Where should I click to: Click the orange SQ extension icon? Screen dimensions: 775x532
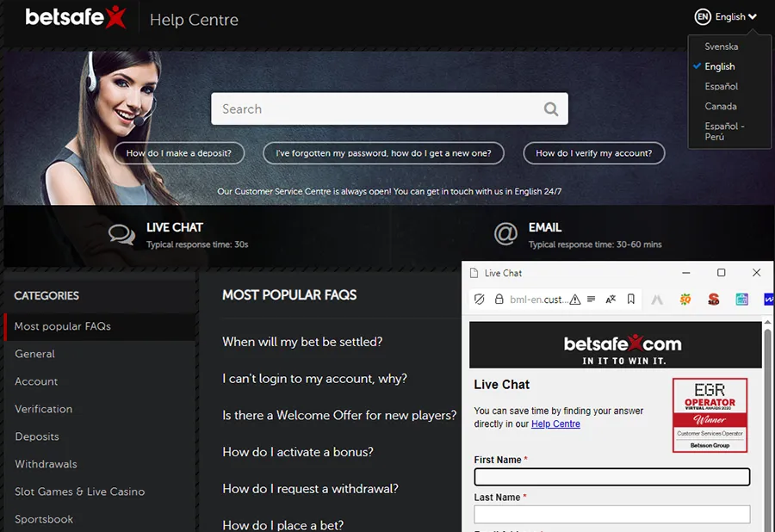pos(685,299)
